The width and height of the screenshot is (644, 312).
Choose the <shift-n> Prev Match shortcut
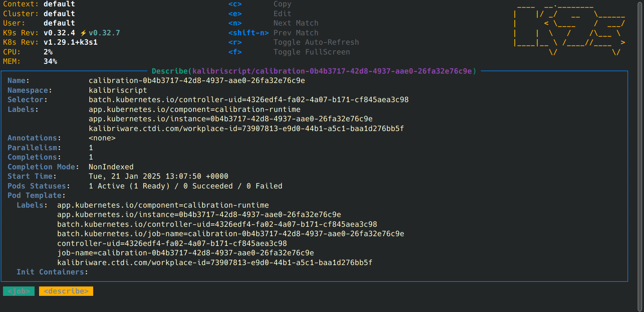[273, 33]
